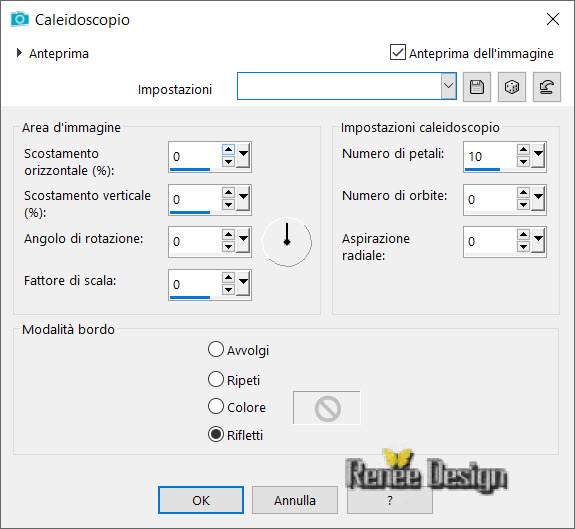Click the OK button
The height and width of the screenshot is (529, 575).
201,500
